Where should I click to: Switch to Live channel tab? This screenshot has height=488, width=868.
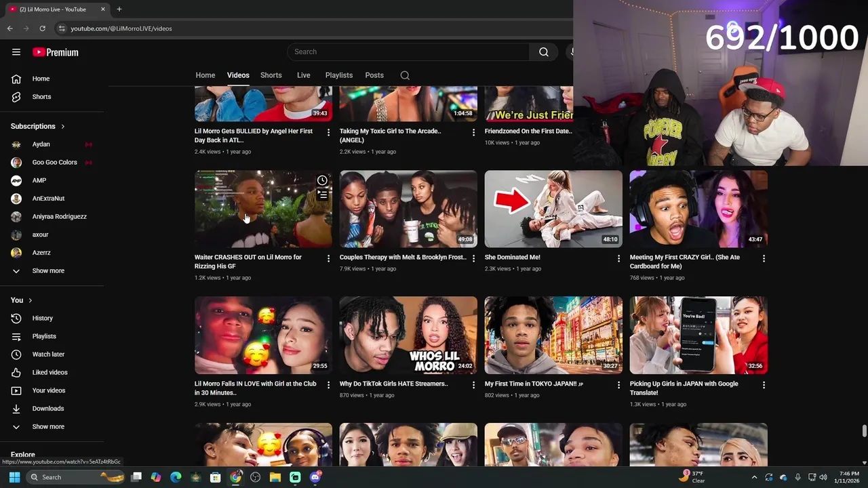[304, 75]
